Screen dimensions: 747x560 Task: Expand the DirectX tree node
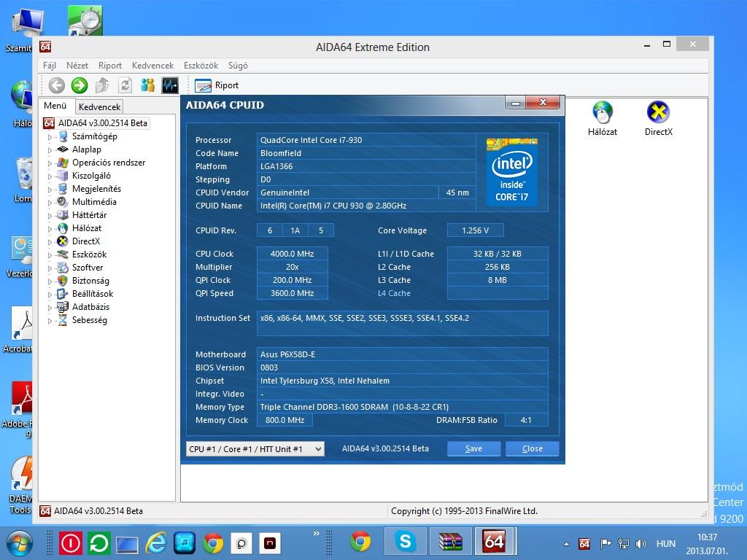(x=50, y=242)
